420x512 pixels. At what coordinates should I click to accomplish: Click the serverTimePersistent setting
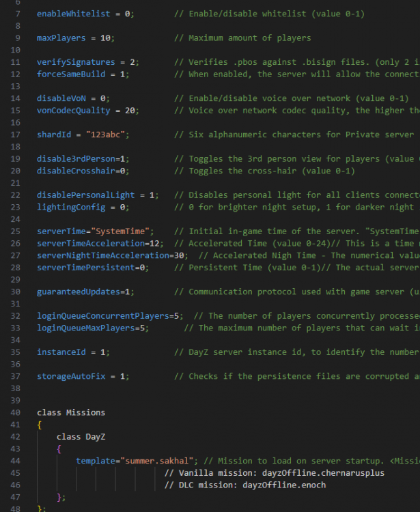click(85, 268)
